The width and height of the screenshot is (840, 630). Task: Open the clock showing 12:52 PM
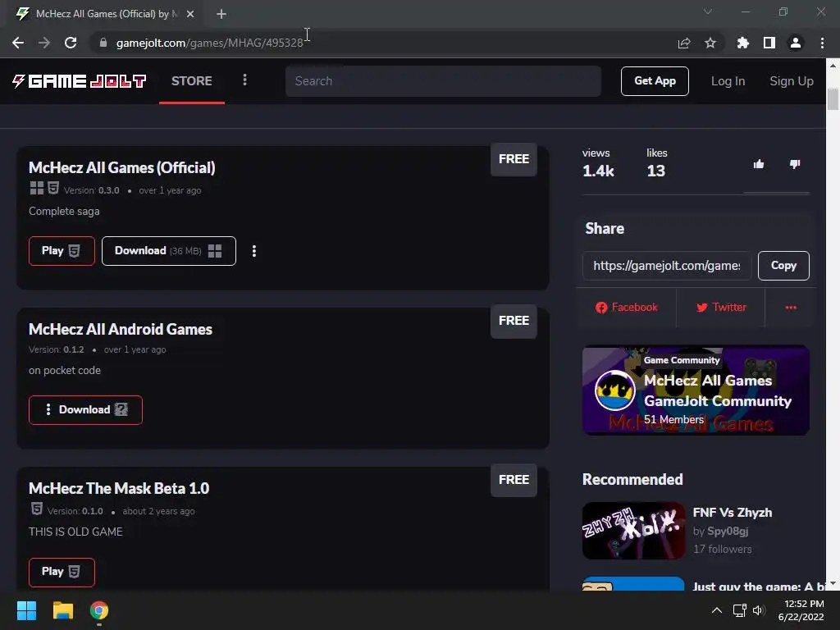(801, 610)
